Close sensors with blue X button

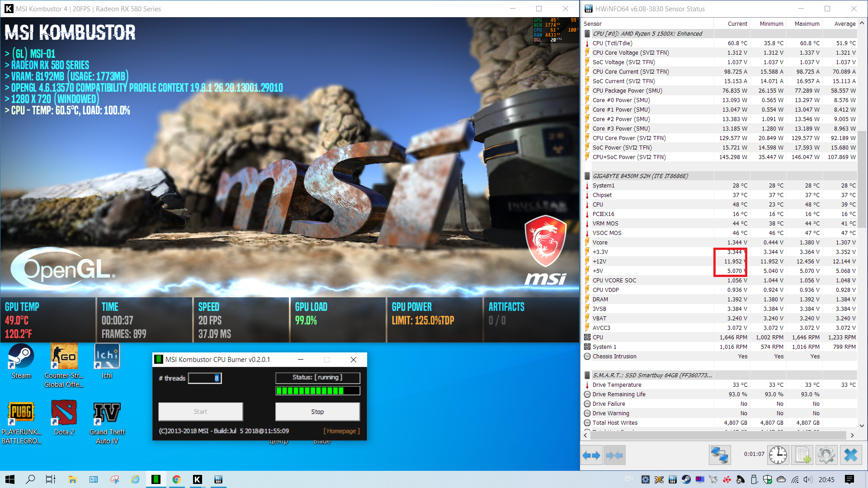tap(851, 455)
